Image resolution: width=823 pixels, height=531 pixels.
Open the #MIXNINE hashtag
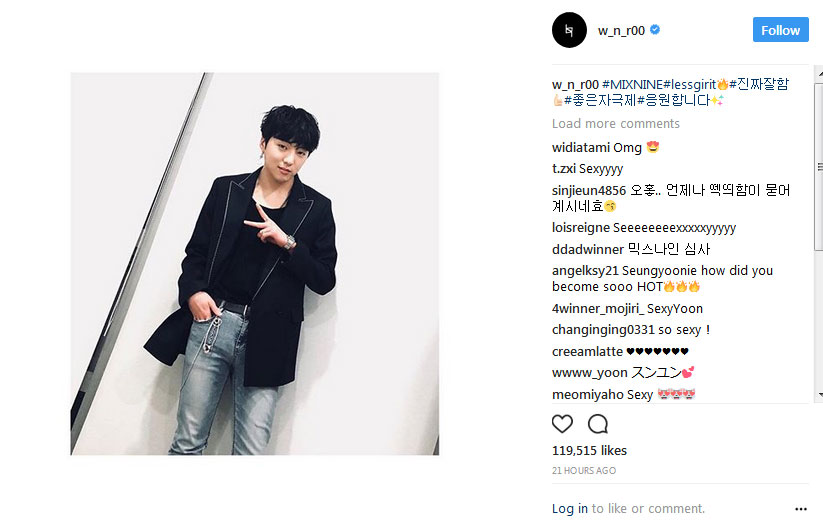(632, 84)
